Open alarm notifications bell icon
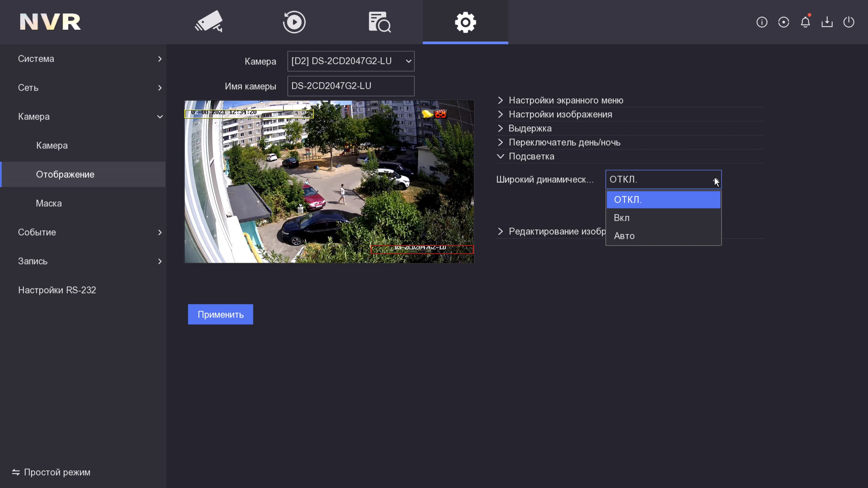This screenshot has width=868, height=488. [805, 22]
